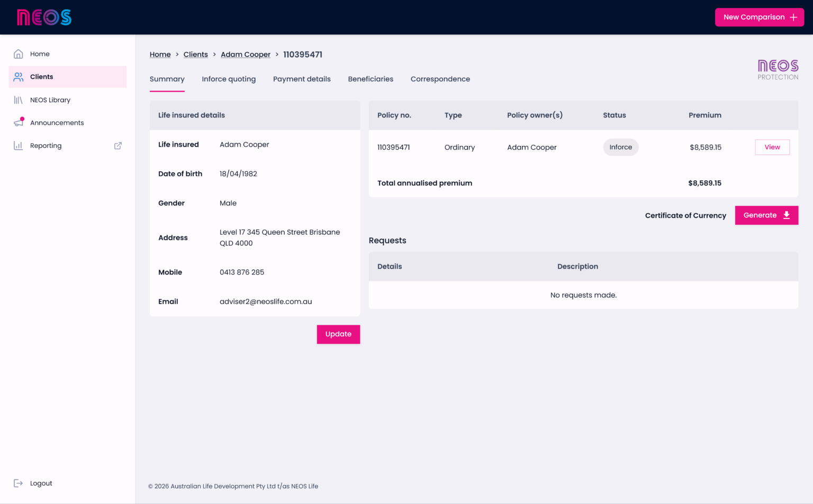Open NEOS Library from the sidebar
Viewport: 813px width, 504px height.
68,100
